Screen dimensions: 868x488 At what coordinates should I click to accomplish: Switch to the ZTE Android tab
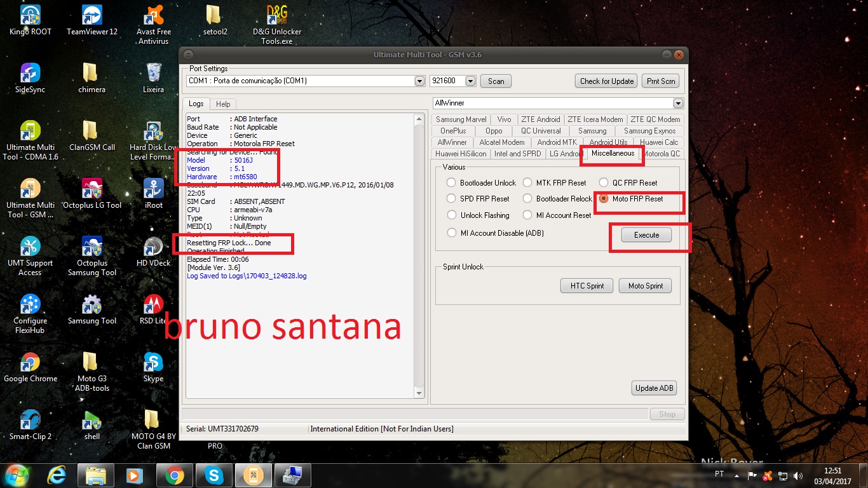click(540, 119)
